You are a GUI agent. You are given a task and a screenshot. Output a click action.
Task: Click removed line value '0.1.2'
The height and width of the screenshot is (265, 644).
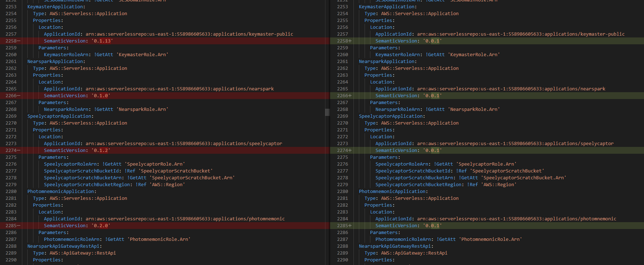click(x=101, y=151)
